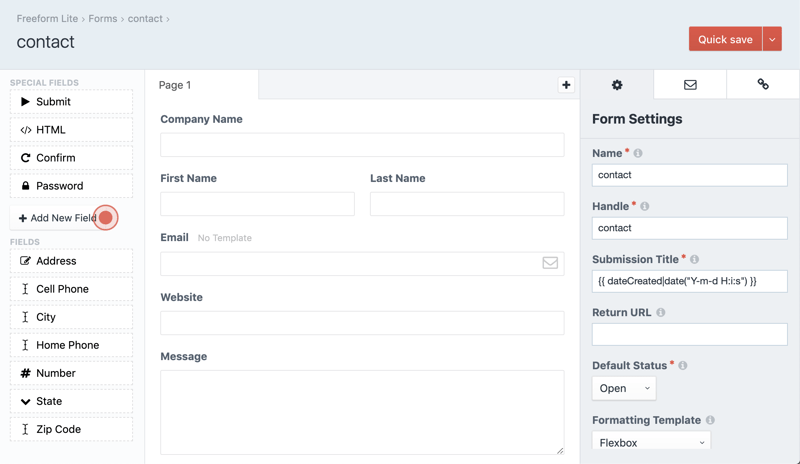Go to Forms in breadcrumb
800x464 pixels.
coord(102,19)
